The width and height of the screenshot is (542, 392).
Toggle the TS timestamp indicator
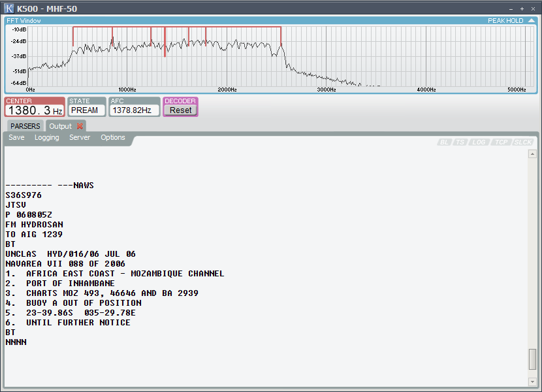(x=460, y=142)
